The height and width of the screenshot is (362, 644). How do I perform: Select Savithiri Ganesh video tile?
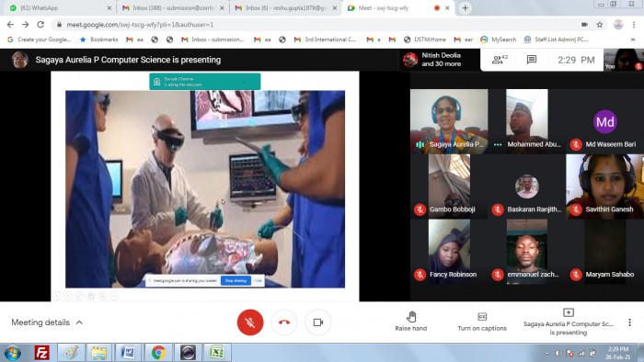coord(604,186)
